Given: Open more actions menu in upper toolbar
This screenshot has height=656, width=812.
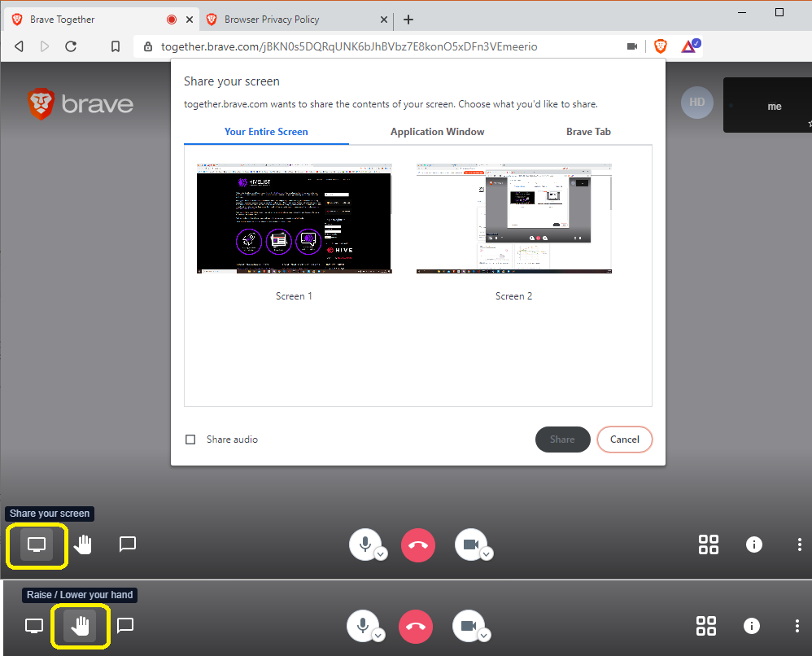Looking at the screenshot, I should coord(800,544).
